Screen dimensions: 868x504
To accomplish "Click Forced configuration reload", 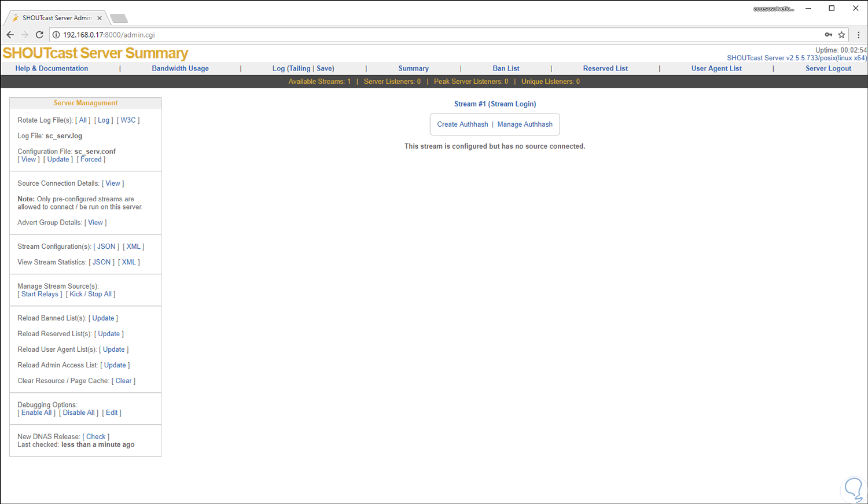I will pyautogui.click(x=91, y=160).
